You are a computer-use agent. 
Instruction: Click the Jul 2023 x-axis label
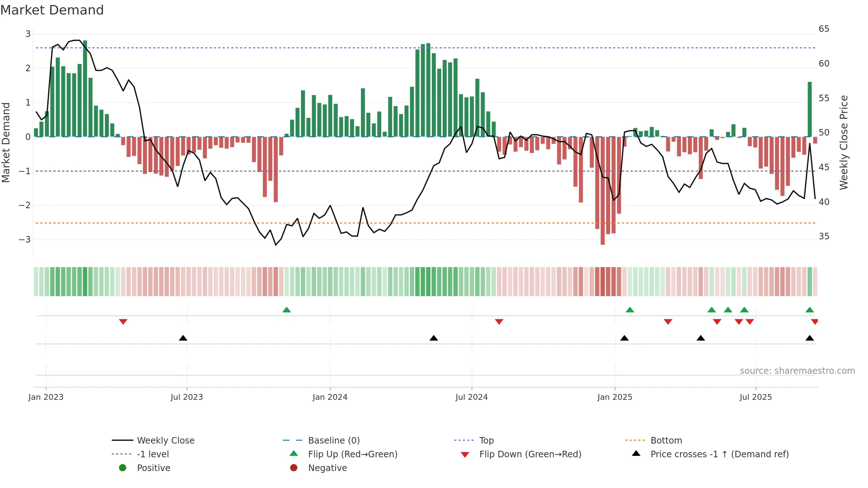(x=187, y=397)
